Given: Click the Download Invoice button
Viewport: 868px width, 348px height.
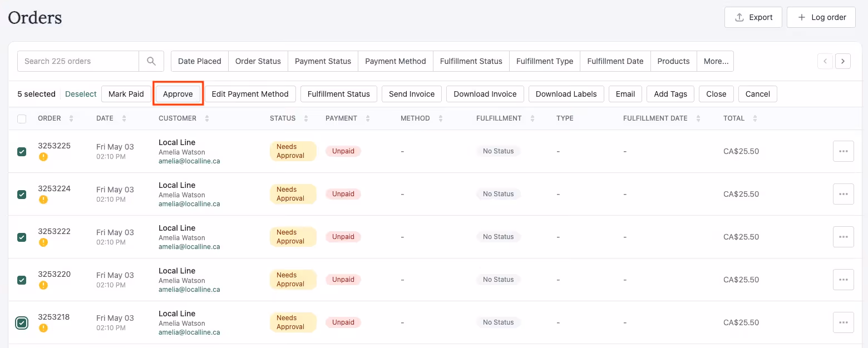Looking at the screenshot, I should [x=485, y=94].
